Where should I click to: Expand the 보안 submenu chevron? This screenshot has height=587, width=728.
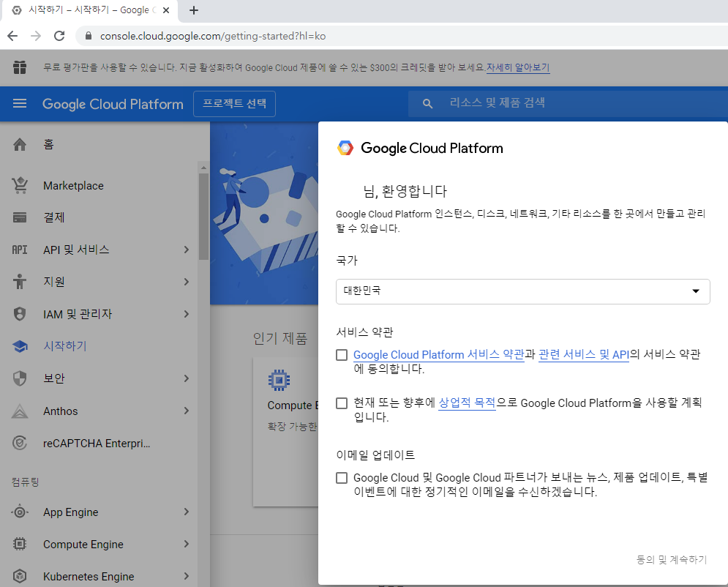186,378
